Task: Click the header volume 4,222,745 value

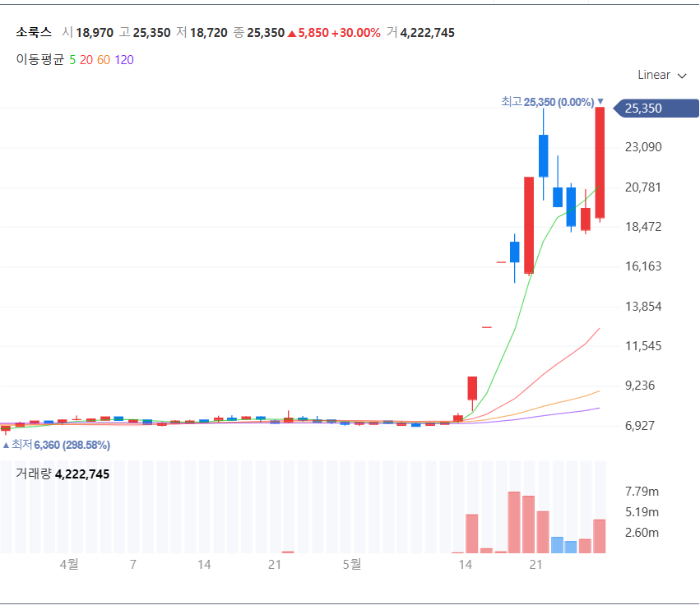Action: [427, 33]
